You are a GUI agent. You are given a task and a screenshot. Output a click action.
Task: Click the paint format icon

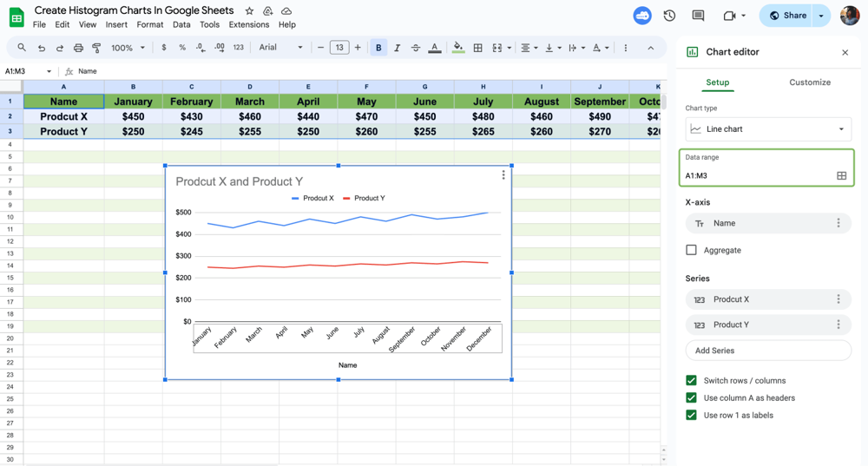pyautogui.click(x=96, y=48)
